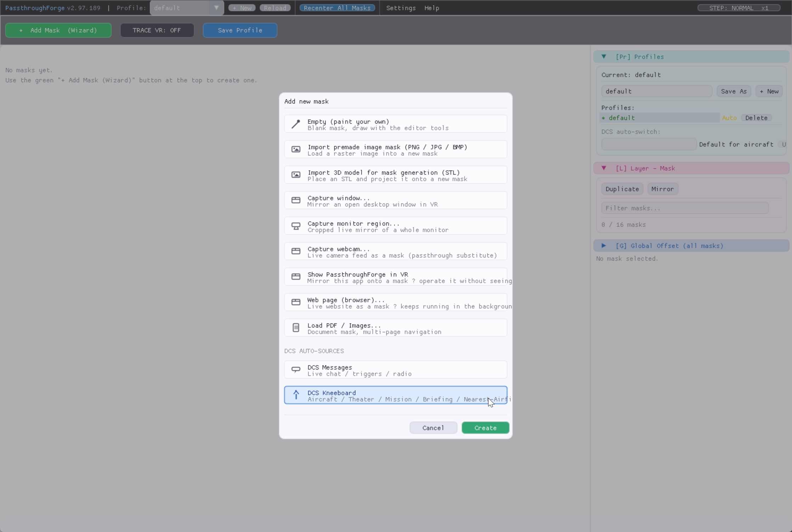The height and width of the screenshot is (532, 792).
Task: Click the Create button
Action: tap(485, 428)
